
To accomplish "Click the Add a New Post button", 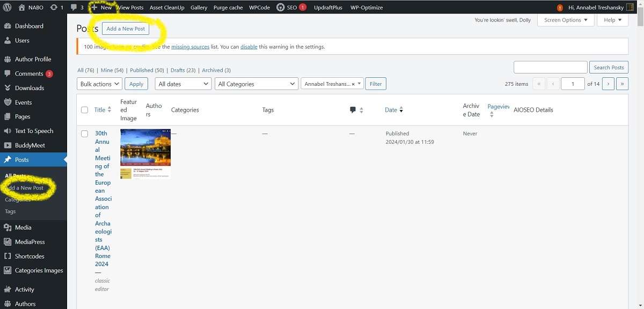I will click(126, 29).
